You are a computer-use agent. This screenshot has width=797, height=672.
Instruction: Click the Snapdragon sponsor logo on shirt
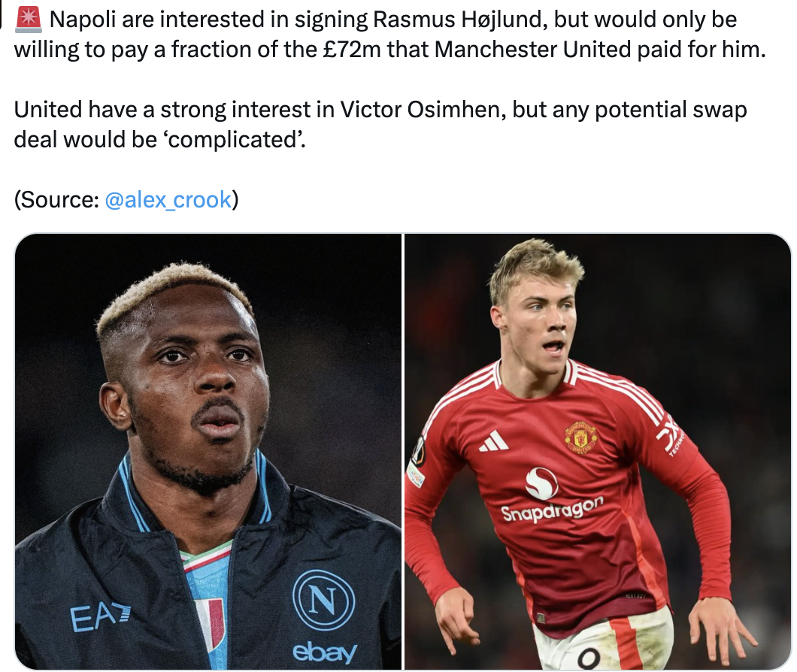tap(551, 496)
